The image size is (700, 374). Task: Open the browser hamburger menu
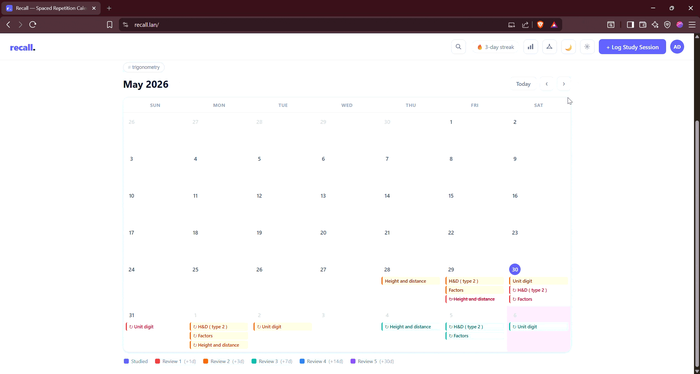tap(692, 25)
